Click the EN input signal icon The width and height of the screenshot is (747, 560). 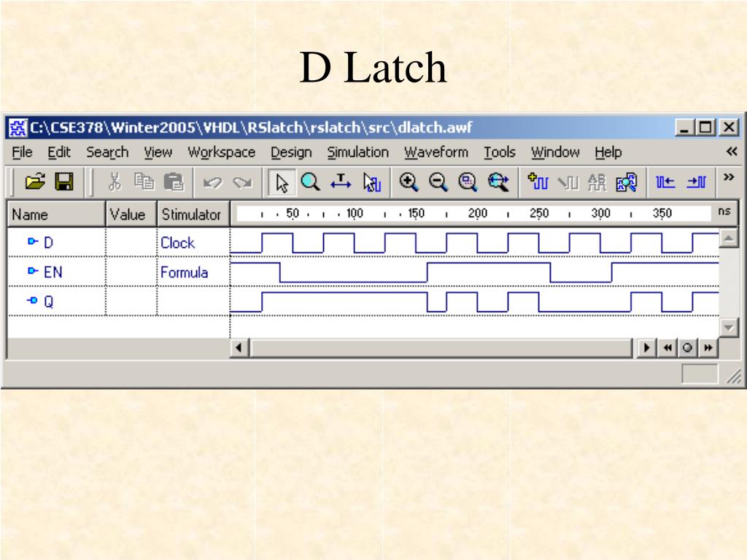32,271
